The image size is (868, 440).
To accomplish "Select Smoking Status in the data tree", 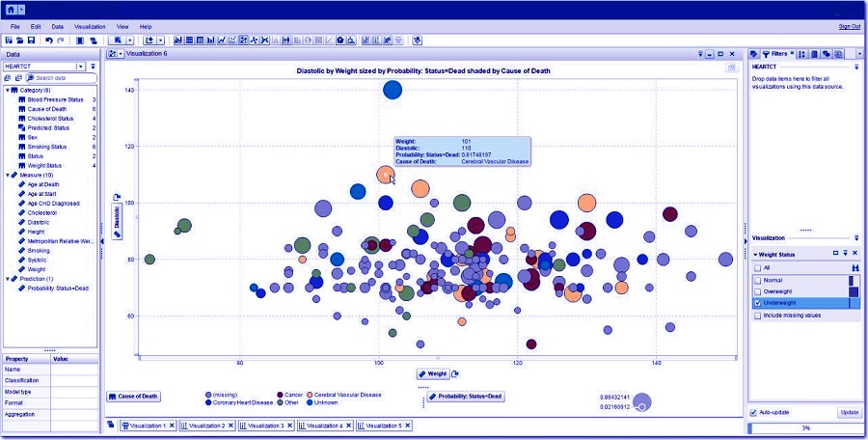I will click(x=47, y=147).
